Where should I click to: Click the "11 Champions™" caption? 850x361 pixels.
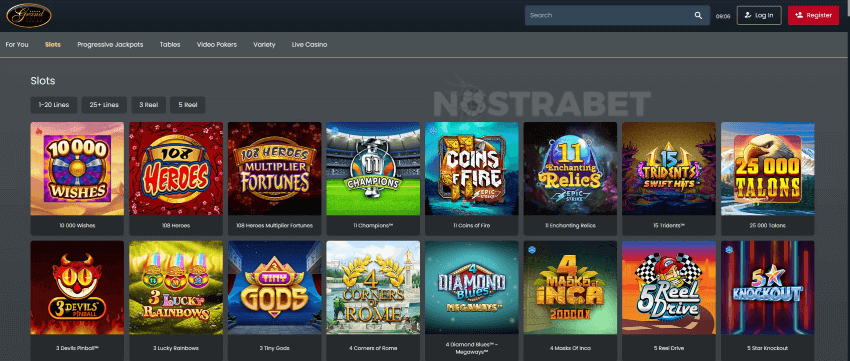pos(373,225)
